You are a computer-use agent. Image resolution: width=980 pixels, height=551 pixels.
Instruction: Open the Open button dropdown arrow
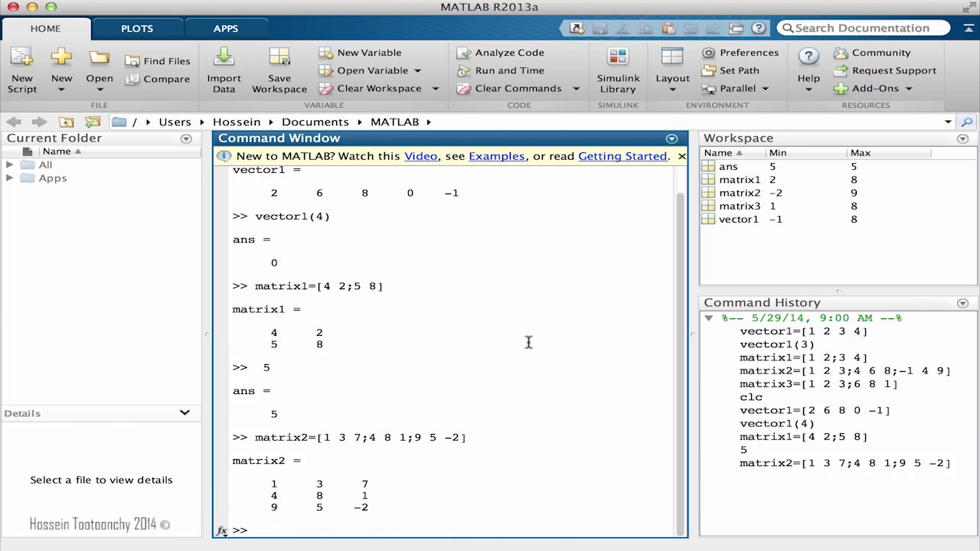click(x=100, y=90)
